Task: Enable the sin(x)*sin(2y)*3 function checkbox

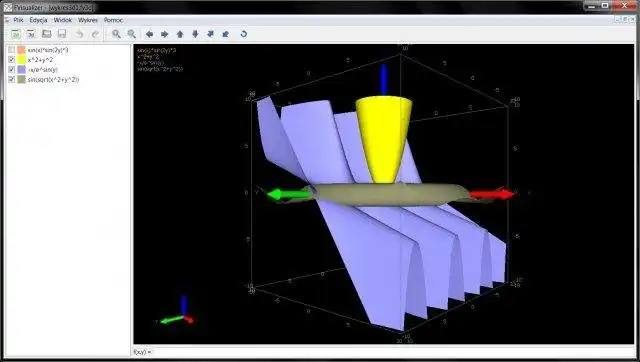Action: pyautogui.click(x=11, y=50)
